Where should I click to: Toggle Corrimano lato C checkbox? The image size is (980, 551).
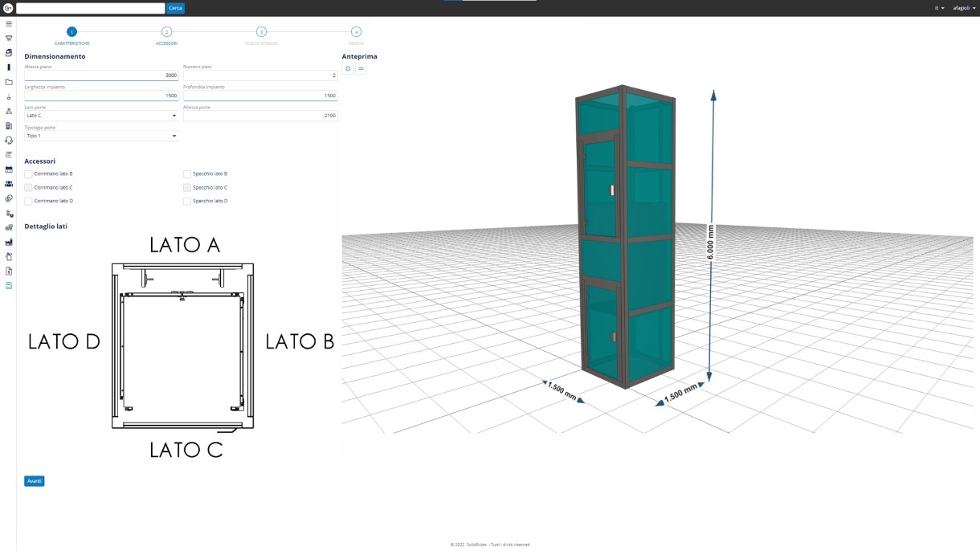[28, 187]
